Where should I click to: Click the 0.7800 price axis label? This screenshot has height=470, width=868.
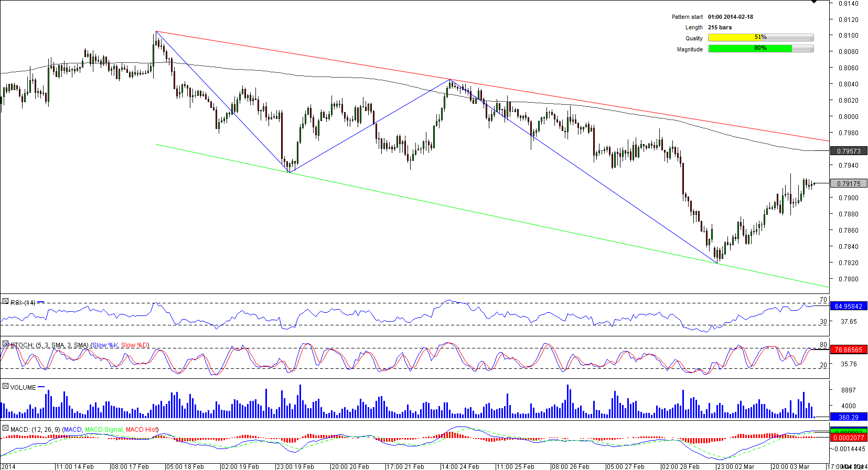(x=849, y=279)
